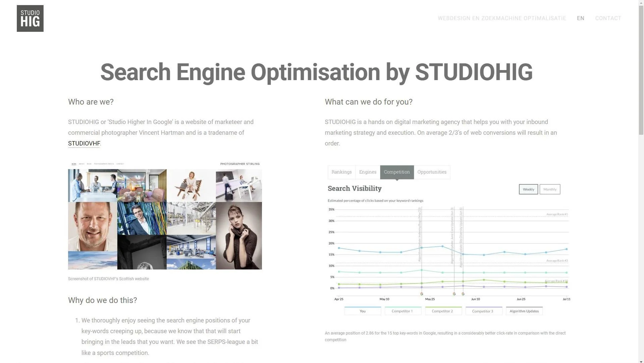Image resolution: width=644 pixels, height=363 pixels.
Task: Toggle the Competitor 1 legend item
Action: pyautogui.click(x=402, y=311)
